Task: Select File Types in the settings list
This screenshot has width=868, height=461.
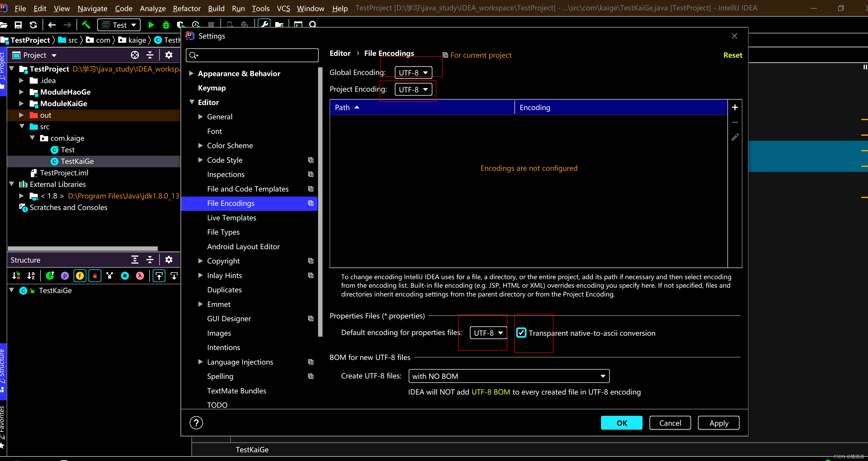Action: (223, 232)
